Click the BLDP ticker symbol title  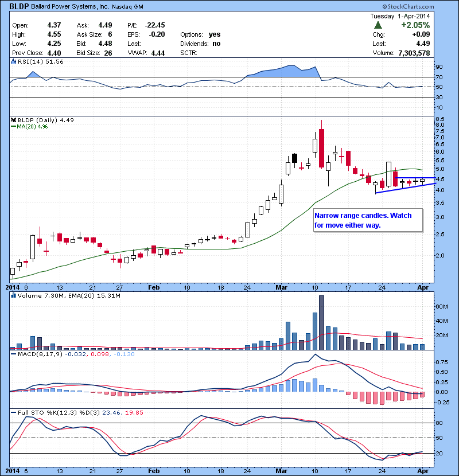pos(19,6)
